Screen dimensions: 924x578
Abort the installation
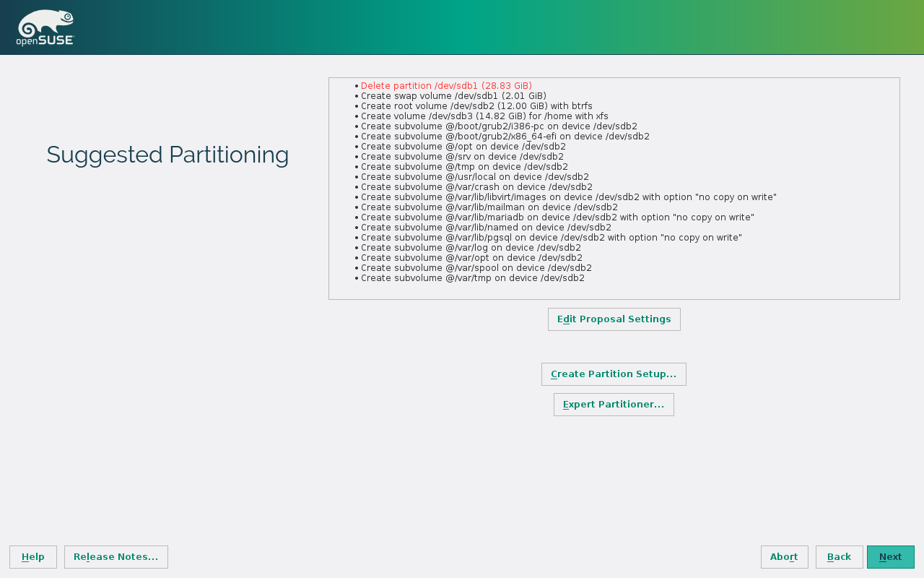[x=784, y=557]
